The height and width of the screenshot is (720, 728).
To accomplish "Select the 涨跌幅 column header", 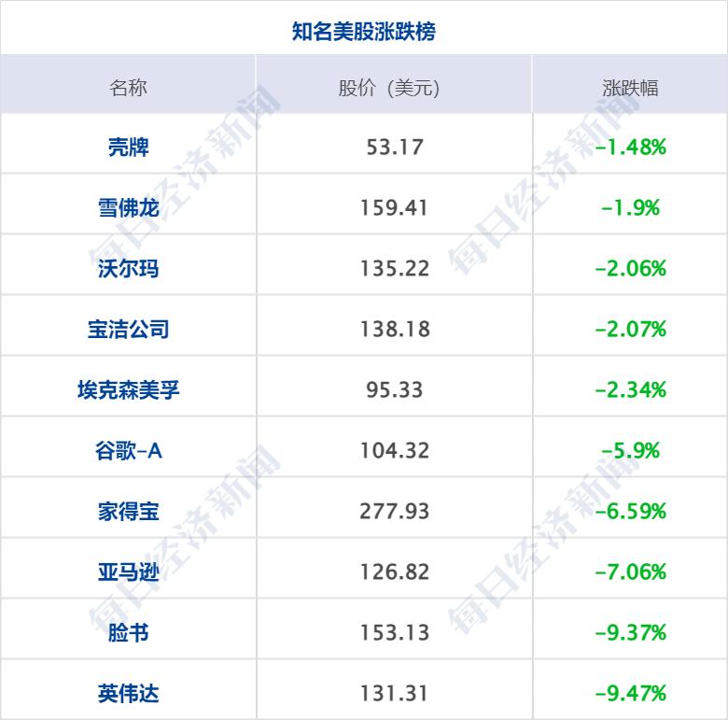I will pyautogui.click(x=630, y=88).
